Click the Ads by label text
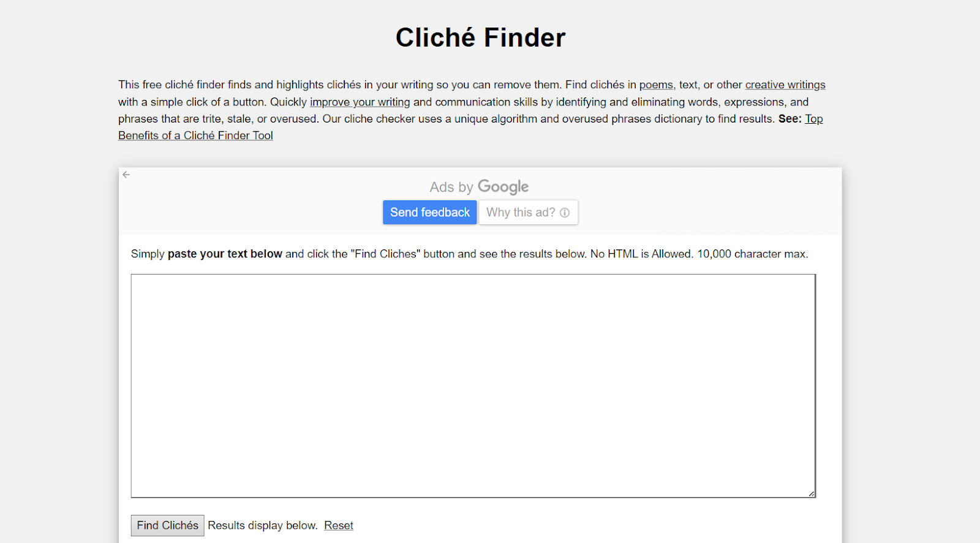This screenshot has width=980, height=543. click(x=451, y=187)
